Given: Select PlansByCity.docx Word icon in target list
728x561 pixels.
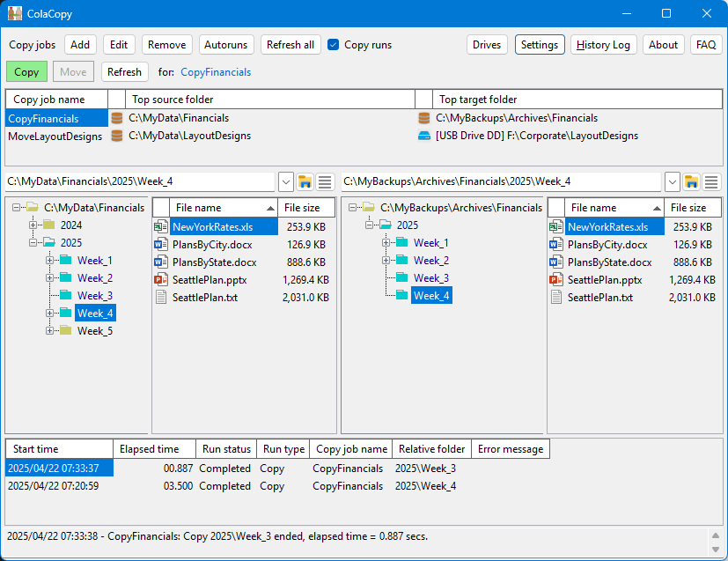Looking at the screenshot, I should 555,245.
